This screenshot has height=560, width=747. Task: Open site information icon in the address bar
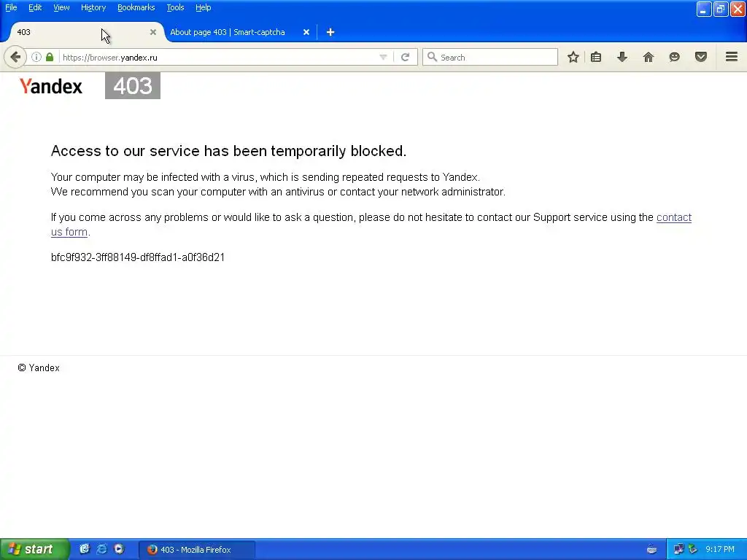click(36, 57)
